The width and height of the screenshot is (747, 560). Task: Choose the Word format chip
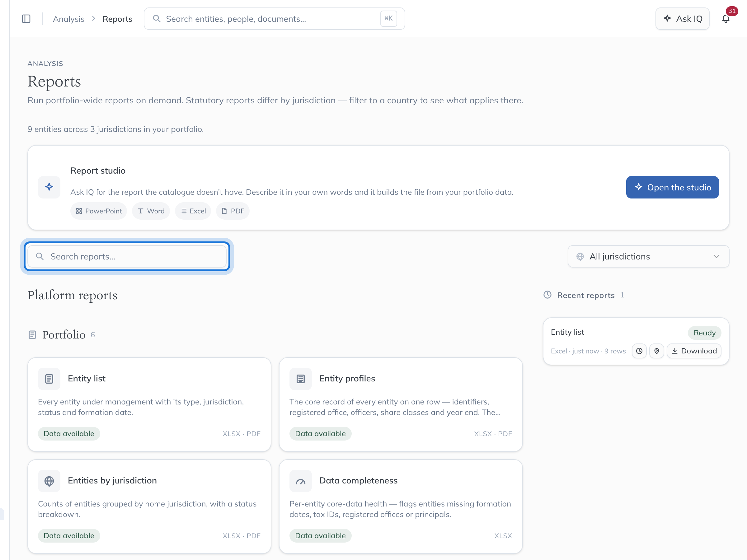tap(151, 211)
